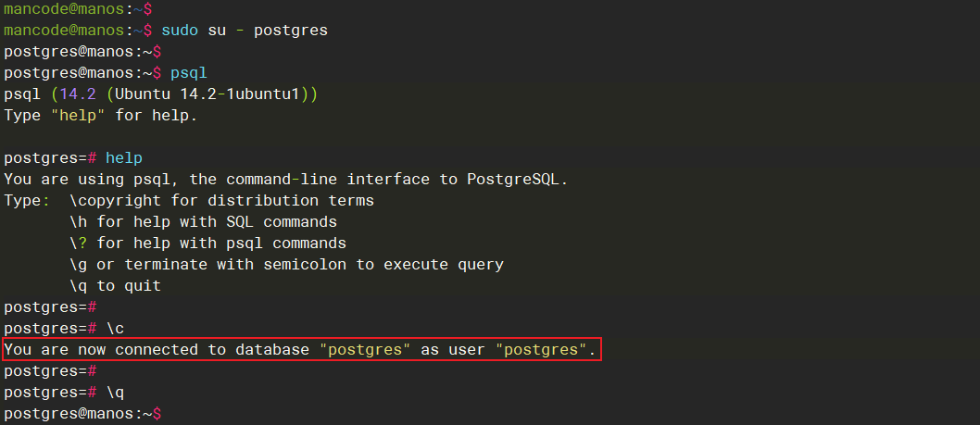Click the '\g or terminate with semicolon' line

click(x=285, y=264)
